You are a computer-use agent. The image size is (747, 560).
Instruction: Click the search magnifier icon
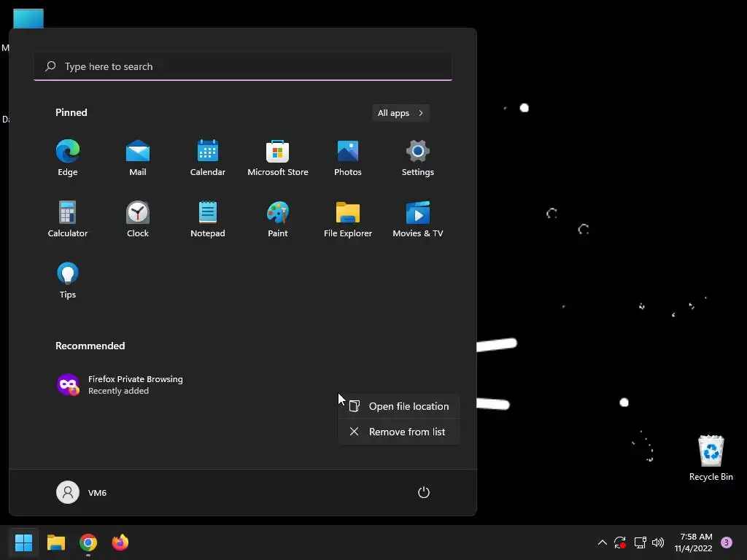point(50,66)
